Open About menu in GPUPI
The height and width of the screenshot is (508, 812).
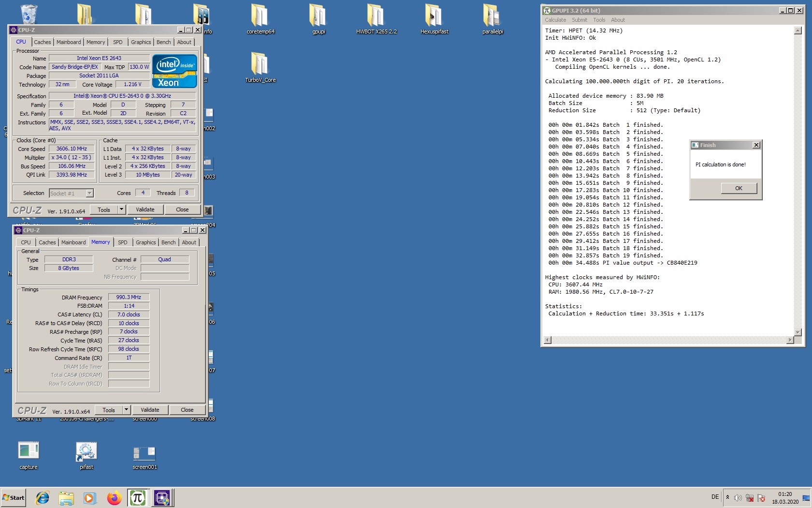pos(618,20)
